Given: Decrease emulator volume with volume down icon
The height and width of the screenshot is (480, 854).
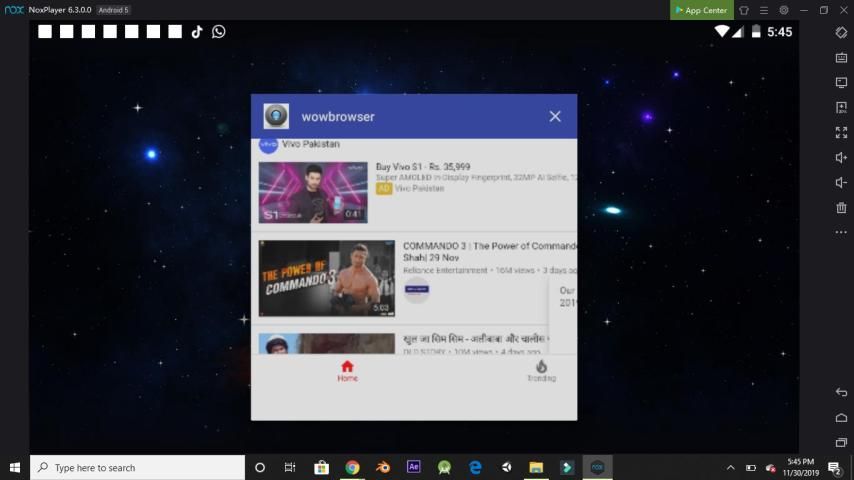Looking at the screenshot, I should pos(841,182).
